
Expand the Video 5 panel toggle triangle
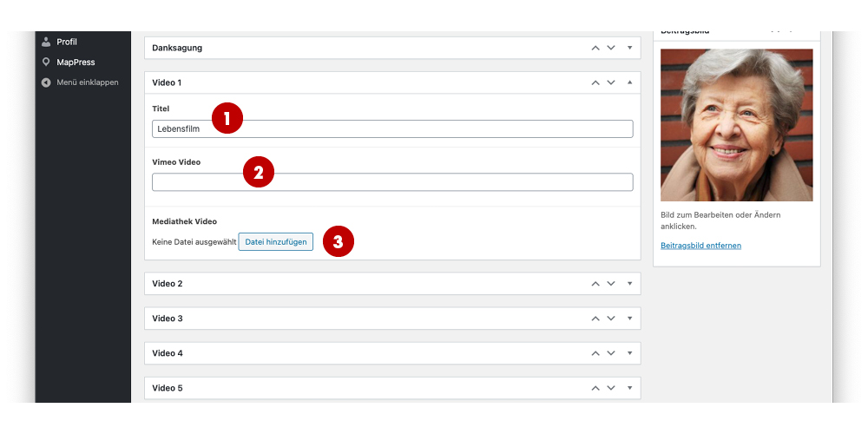click(x=629, y=388)
